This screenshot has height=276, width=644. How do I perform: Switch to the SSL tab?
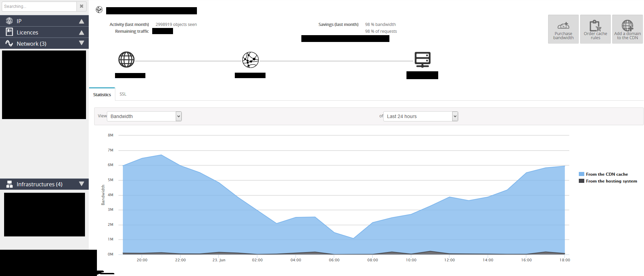pos(123,94)
